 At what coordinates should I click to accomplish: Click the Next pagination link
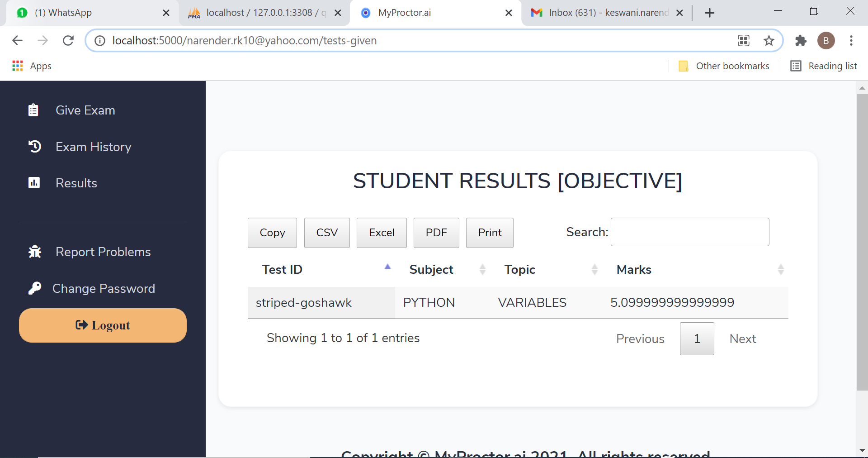coord(743,339)
